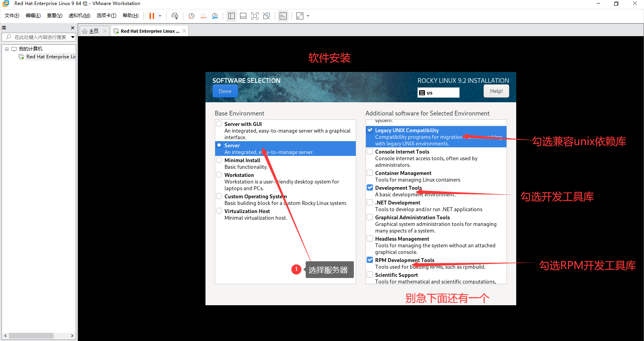
Task: Send Ctrl+Alt+Del to the virtual machine
Action: pos(175,16)
